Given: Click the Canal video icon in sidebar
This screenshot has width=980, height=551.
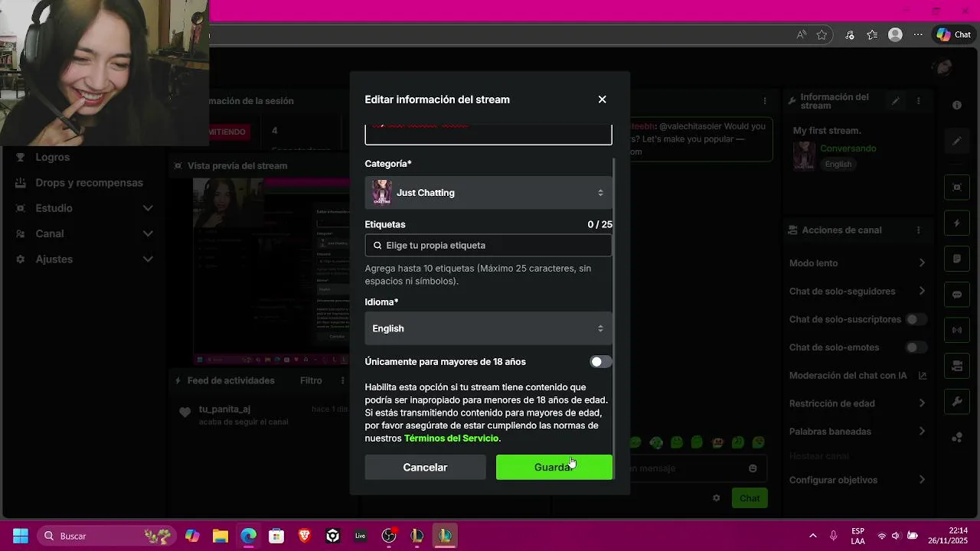Looking at the screenshot, I should coord(21,233).
